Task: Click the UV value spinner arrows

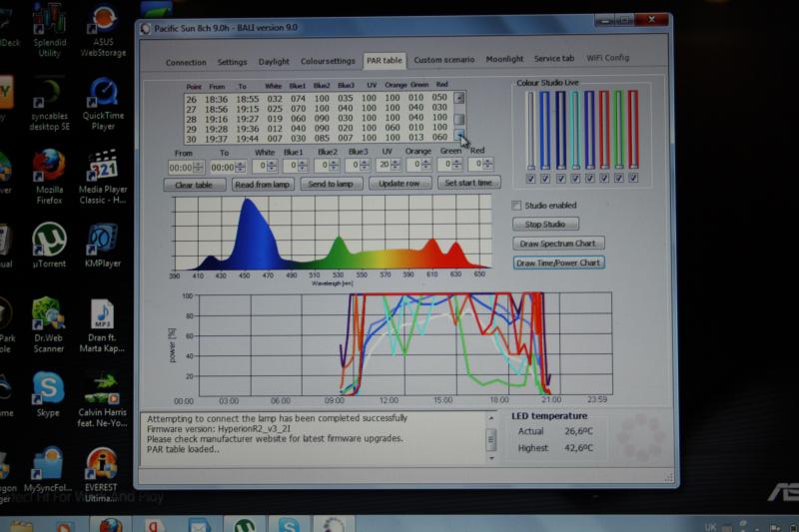Action: pos(395,166)
